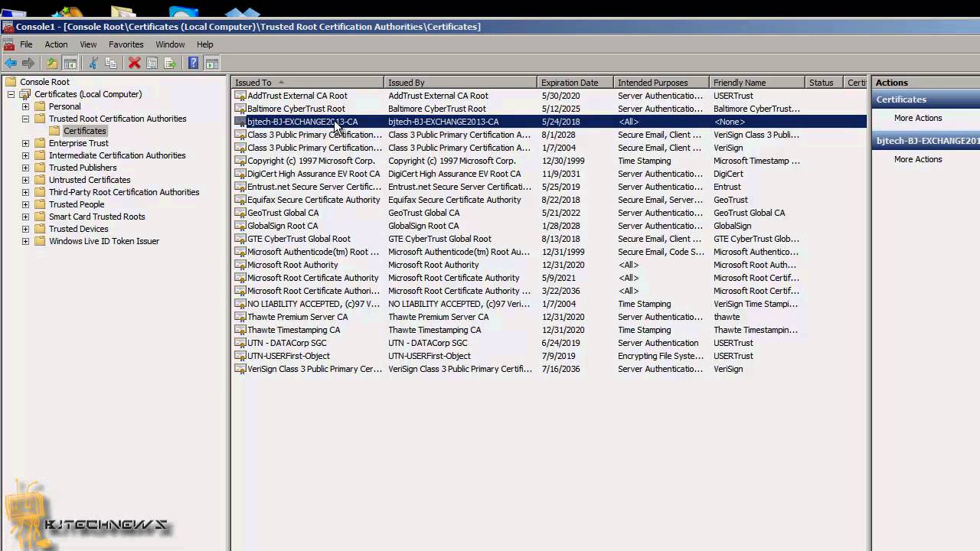Open Properties toolbar icon

coord(152,63)
